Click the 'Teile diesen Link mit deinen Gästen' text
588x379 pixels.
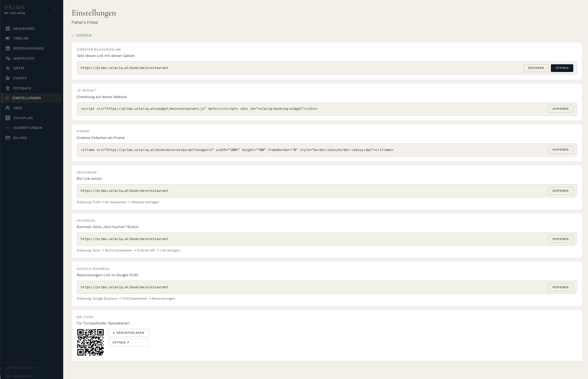106,56
